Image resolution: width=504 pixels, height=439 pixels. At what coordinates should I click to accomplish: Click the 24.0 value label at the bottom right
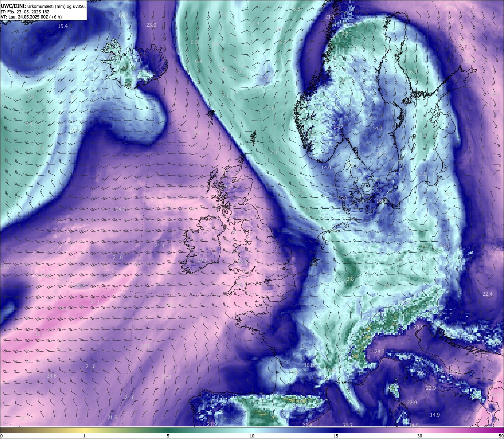(413, 425)
